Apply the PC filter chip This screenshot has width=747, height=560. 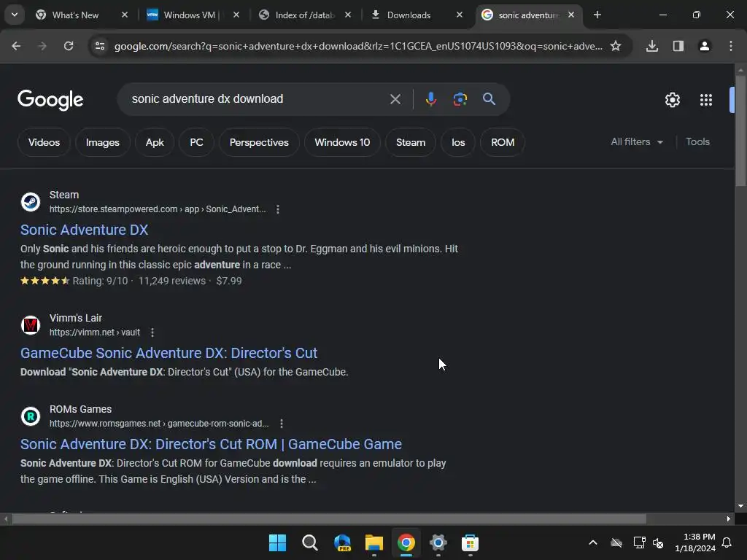click(x=196, y=142)
